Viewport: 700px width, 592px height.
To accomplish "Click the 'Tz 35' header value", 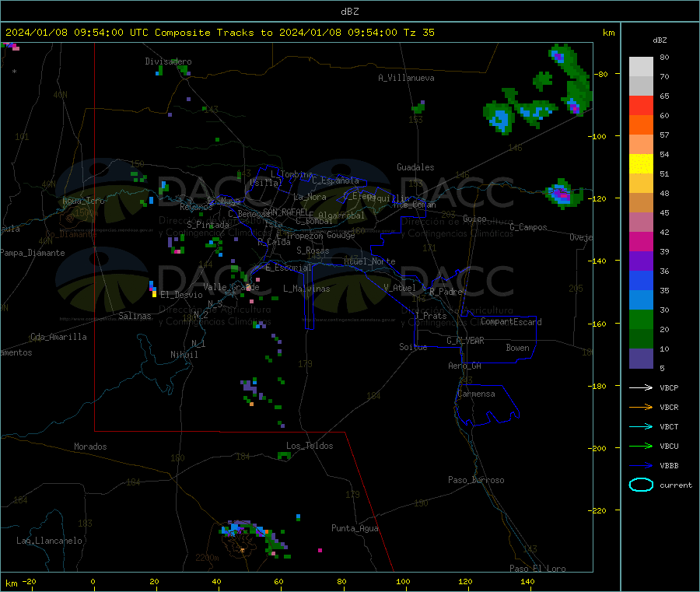I will (x=418, y=33).
